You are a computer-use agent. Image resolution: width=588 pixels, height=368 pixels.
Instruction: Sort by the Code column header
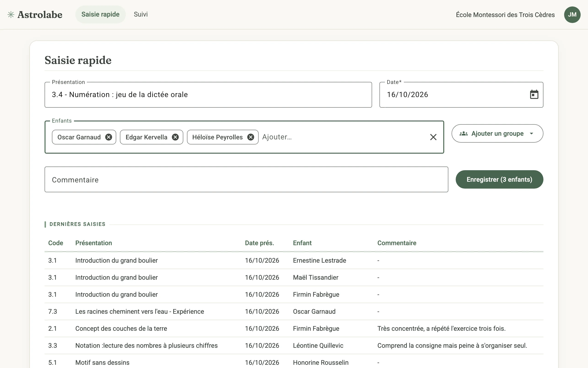[56, 243]
